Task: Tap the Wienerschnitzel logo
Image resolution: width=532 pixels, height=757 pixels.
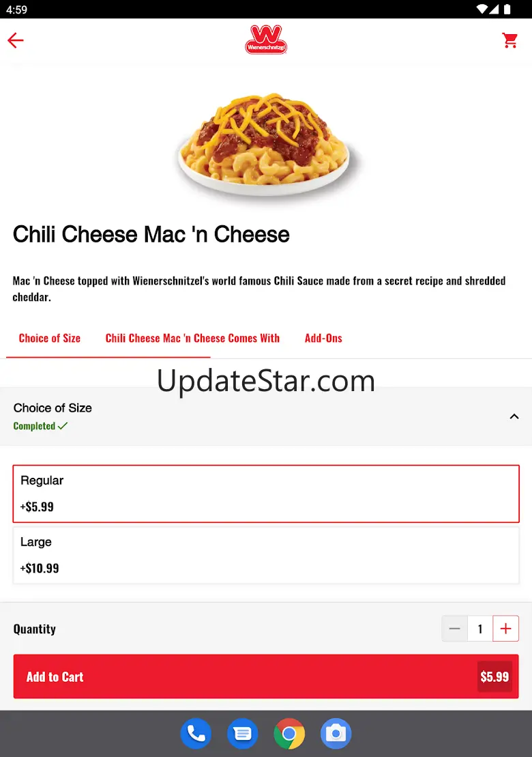Action: pyautogui.click(x=266, y=40)
